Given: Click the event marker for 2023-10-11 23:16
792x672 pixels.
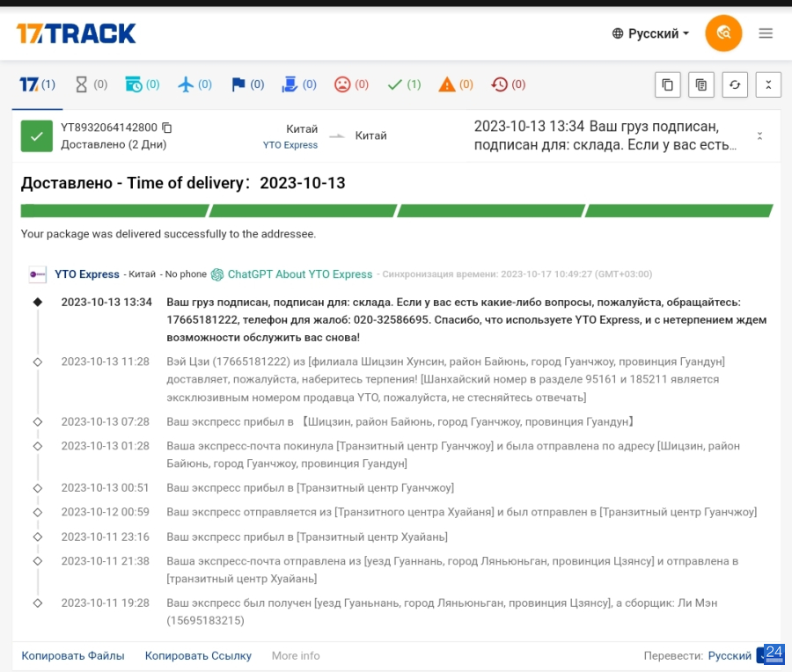Looking at the screenshot, I should pyautogui.click(x=37, y=537).
